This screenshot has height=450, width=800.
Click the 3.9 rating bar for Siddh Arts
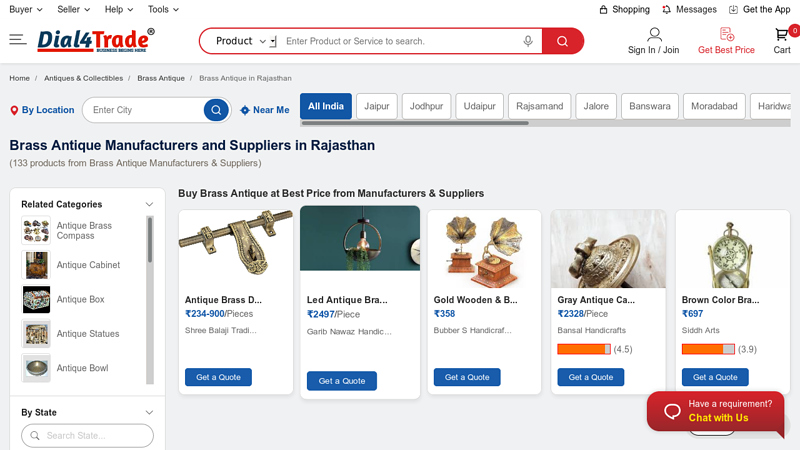click(708, 349)
